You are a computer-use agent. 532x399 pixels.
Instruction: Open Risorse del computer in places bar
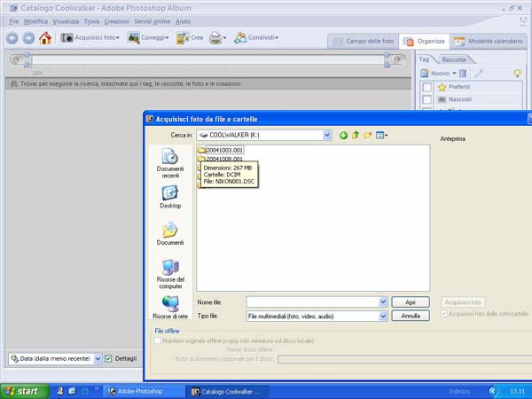click(170, 274)
